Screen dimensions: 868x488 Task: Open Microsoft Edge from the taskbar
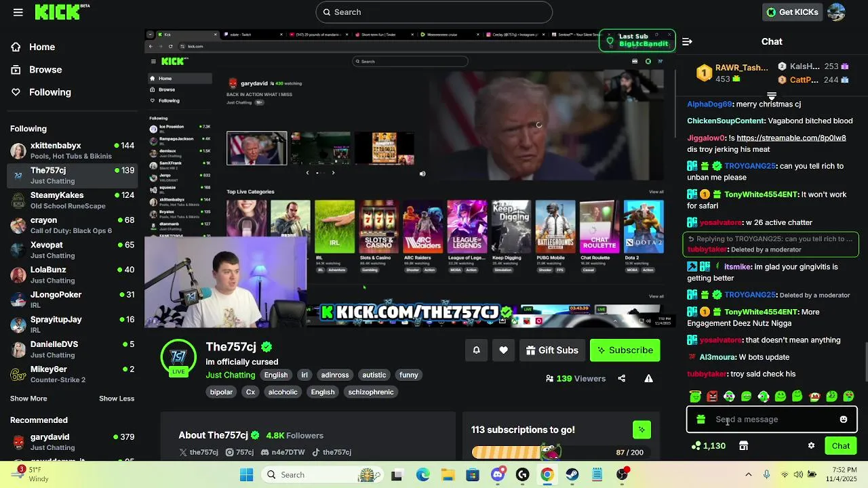click(423, 474)
